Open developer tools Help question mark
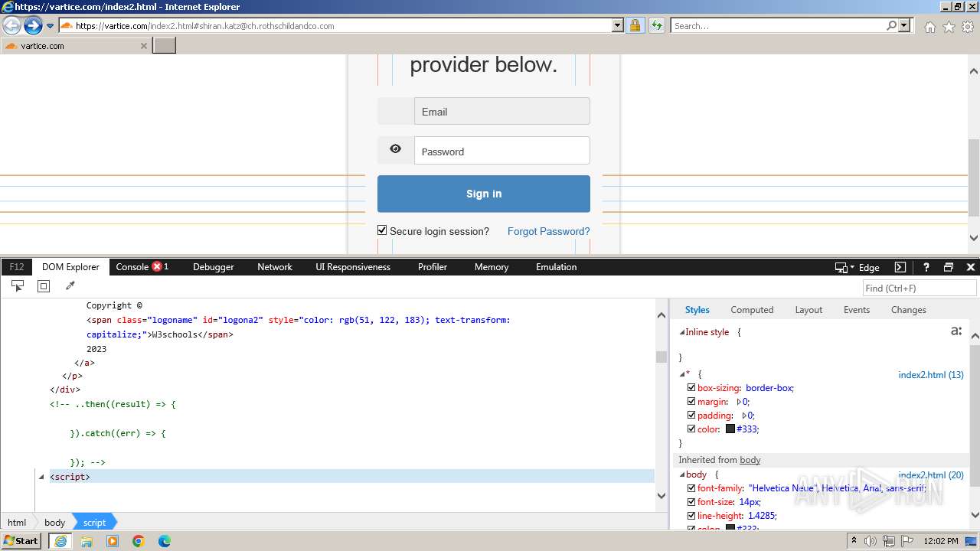Viewport: 980px width, 551px height. coord(926,267)
